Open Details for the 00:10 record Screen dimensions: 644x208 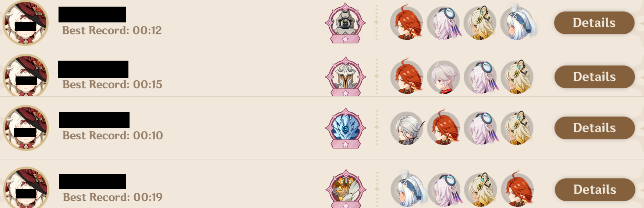coord(594,128)
